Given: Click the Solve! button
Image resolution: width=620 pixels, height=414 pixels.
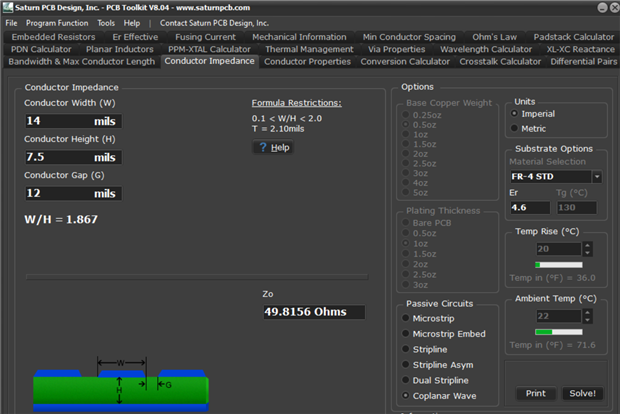Looking at the screenshot, I should click(x=582, y=393).
